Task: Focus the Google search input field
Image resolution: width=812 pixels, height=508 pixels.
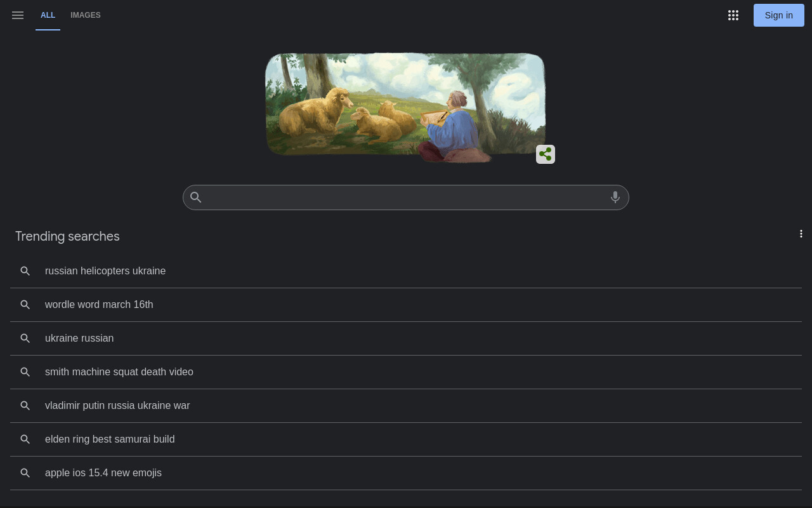Action: coord(406,197)
